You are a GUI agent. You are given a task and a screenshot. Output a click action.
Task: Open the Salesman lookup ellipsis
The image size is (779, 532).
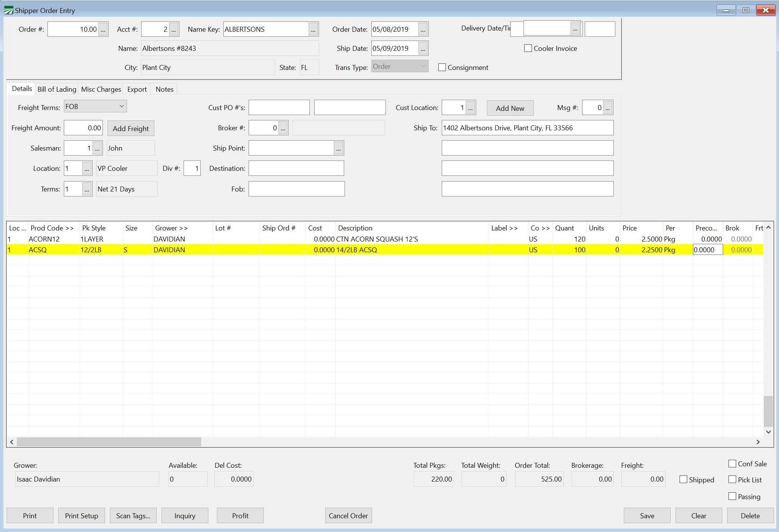tap(97, 148)
